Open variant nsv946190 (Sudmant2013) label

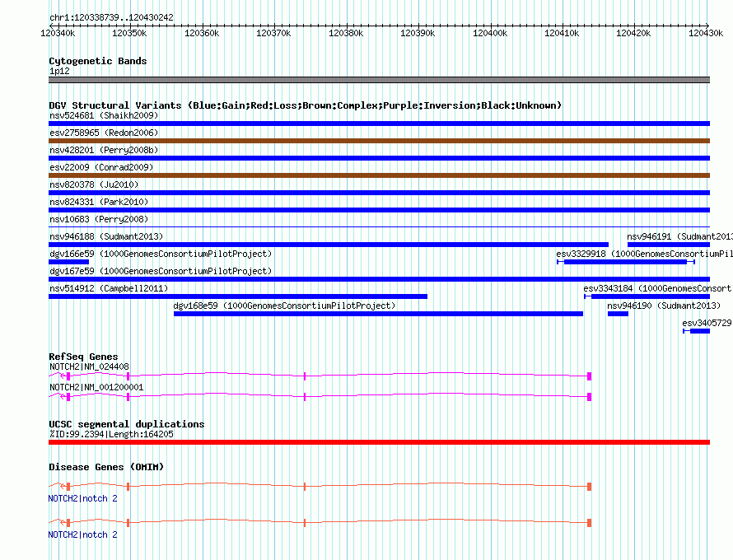click(664, 306)
